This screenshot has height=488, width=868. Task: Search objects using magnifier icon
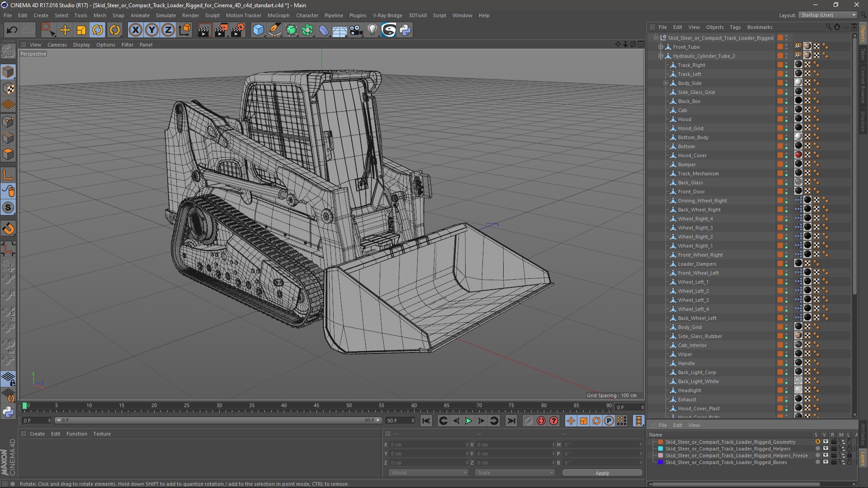coord(828,27)
